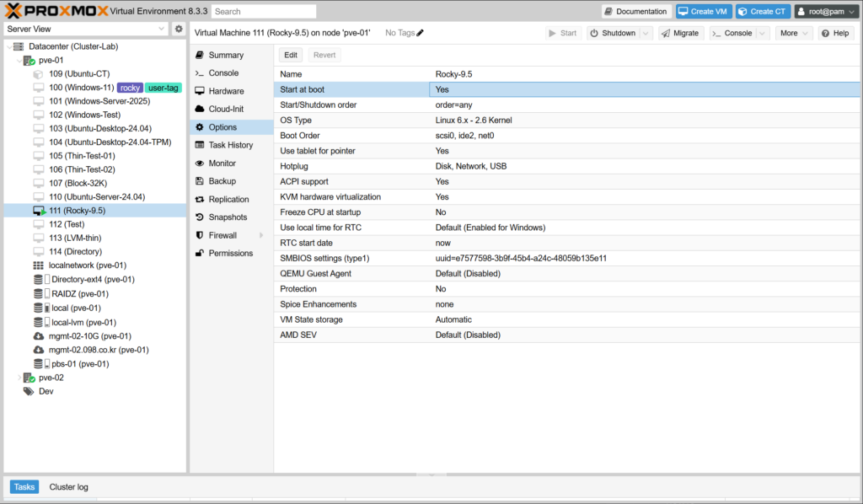Open Cloud-Init section with cloud icon

pyautogui.click(x=225, y=109)
